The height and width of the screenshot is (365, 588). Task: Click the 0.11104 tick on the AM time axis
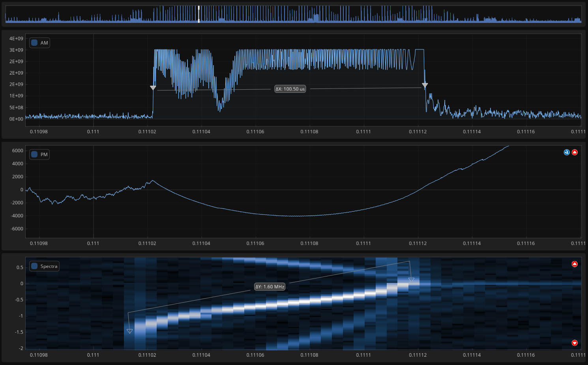(201, 132)
